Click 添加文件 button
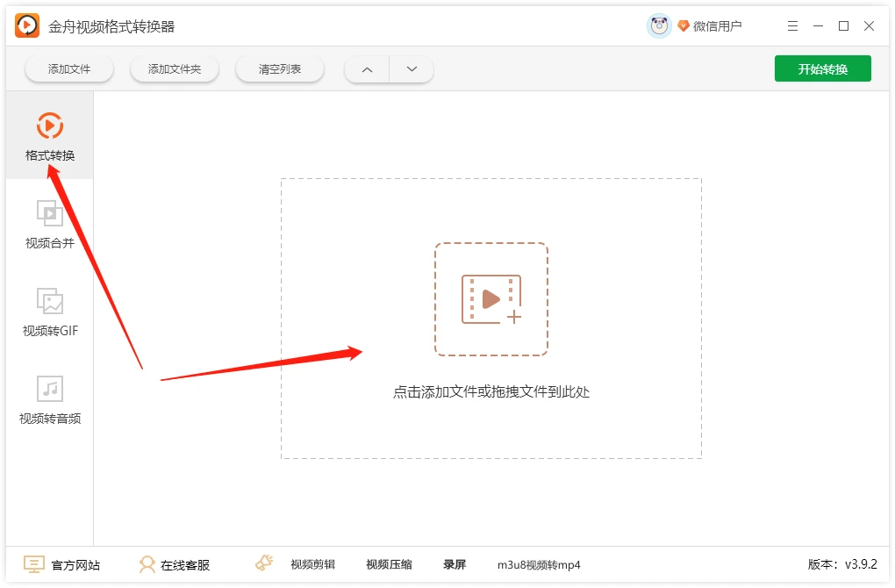 69,69
